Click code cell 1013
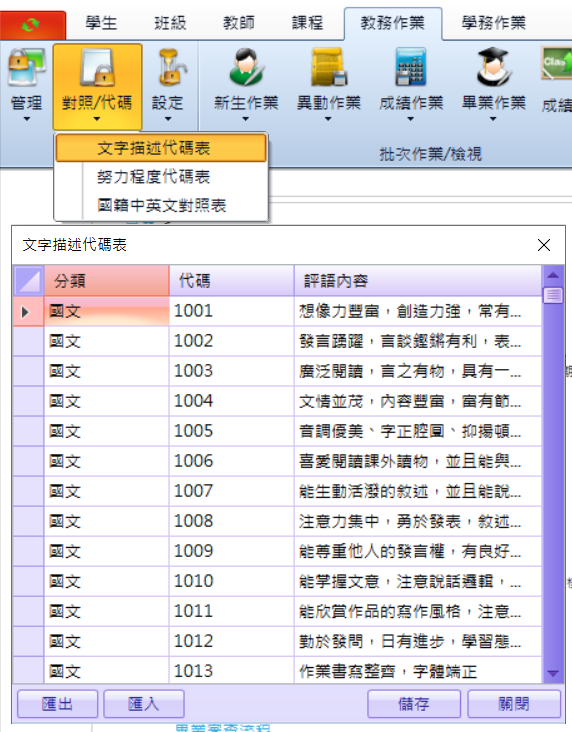This screenshot has height=732, width=572. (232, 670)
